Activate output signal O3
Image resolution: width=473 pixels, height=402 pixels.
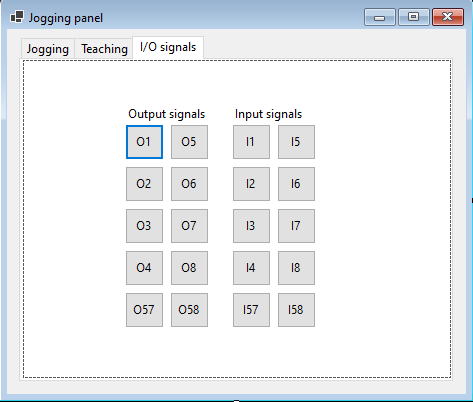[x=144, y=226]
